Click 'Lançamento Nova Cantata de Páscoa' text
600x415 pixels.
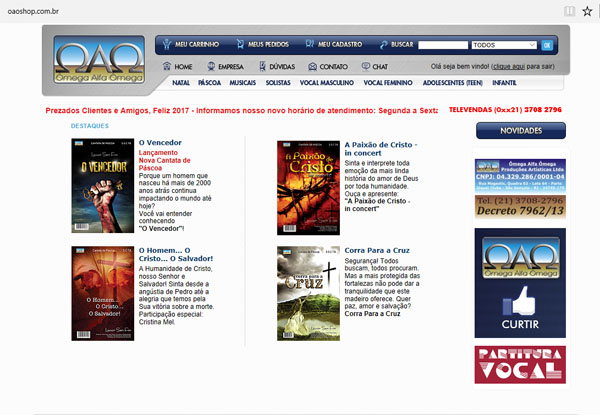point(165,160)
